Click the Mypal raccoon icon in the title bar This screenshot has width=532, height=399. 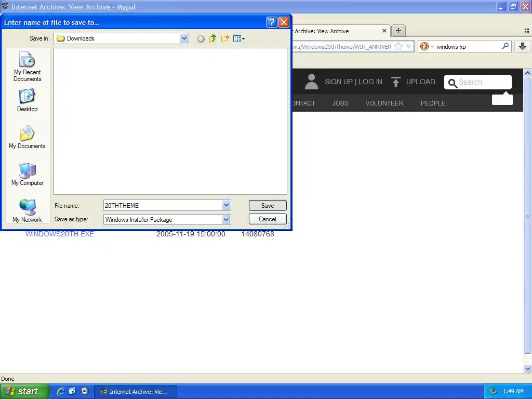[x=5, y=6]
